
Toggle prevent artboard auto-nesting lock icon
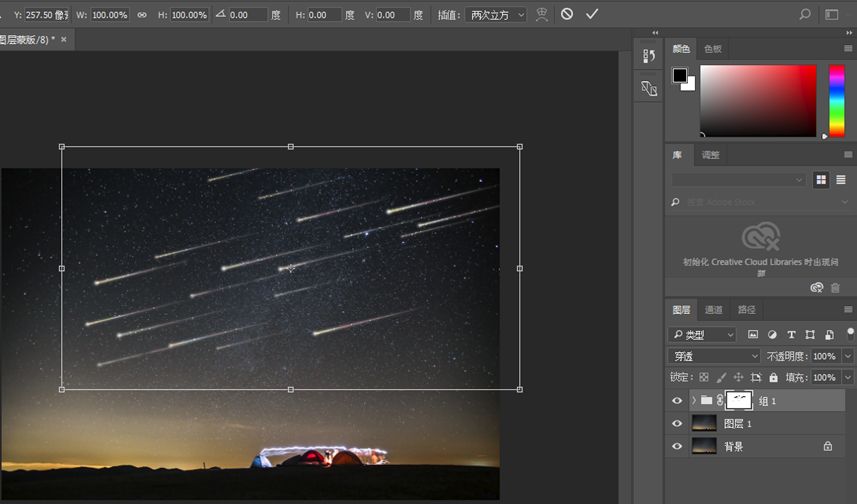[756, 377]
